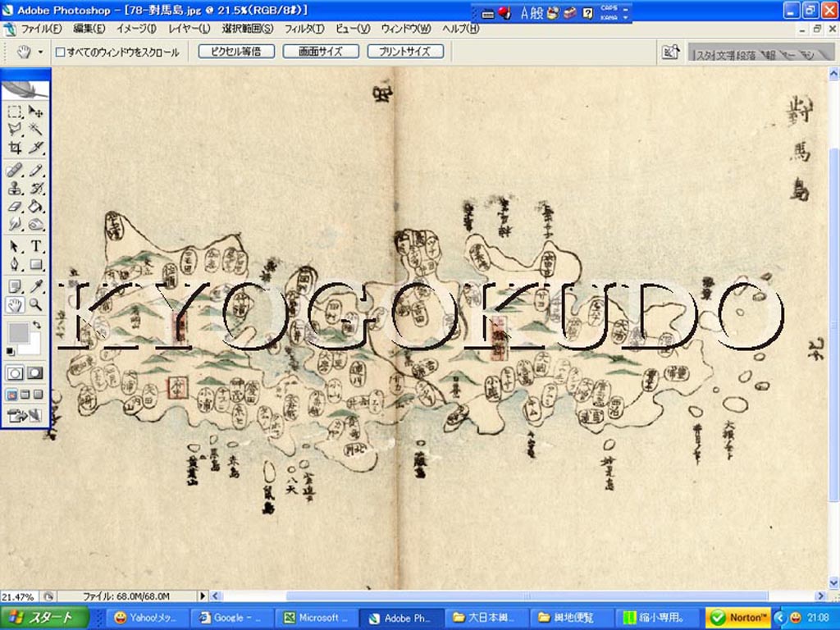Set the foreground color swatch
This screenshot has height=630, width=840.
[18, 332]
